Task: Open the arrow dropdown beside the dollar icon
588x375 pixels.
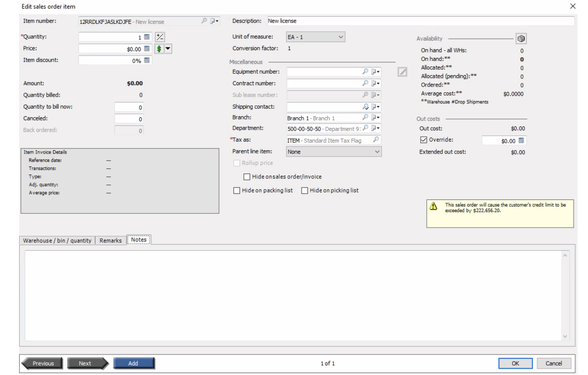Action: tap(168, 48)
